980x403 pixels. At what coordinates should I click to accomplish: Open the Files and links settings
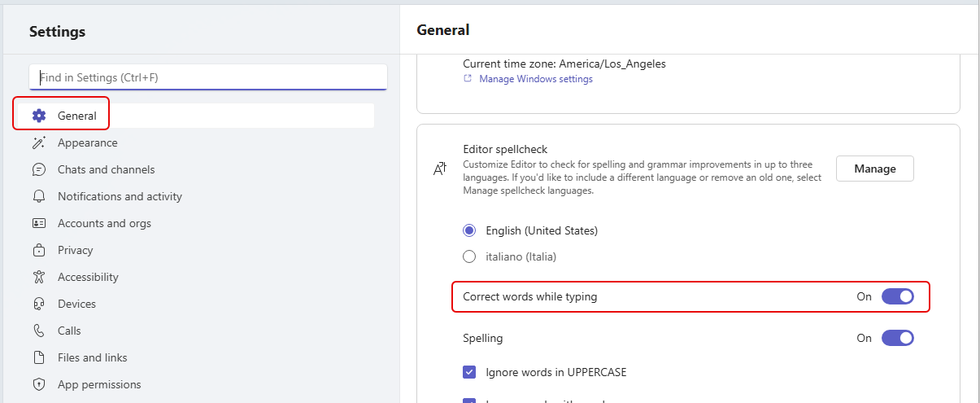pyautogui.click(x=92, y=357)
